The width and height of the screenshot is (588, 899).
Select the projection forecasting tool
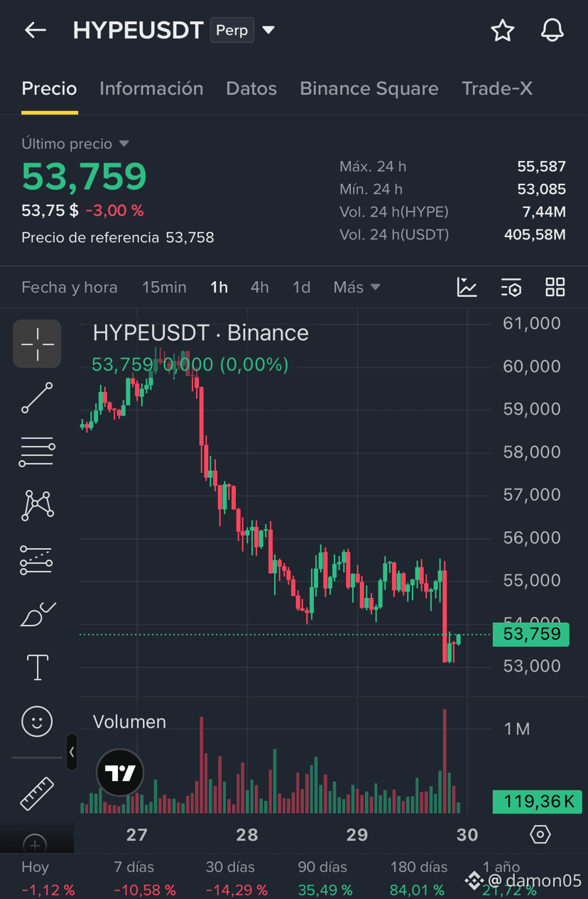pyautogui.click(x=37, y=560)
